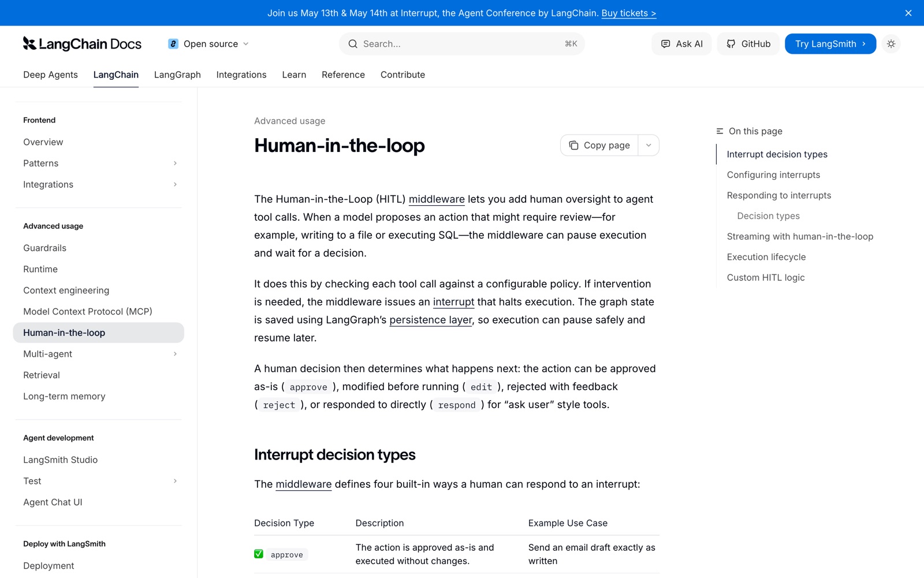Click the Buy tickets link
This screenshot has height=578, width=924.
tap(628, 13)
